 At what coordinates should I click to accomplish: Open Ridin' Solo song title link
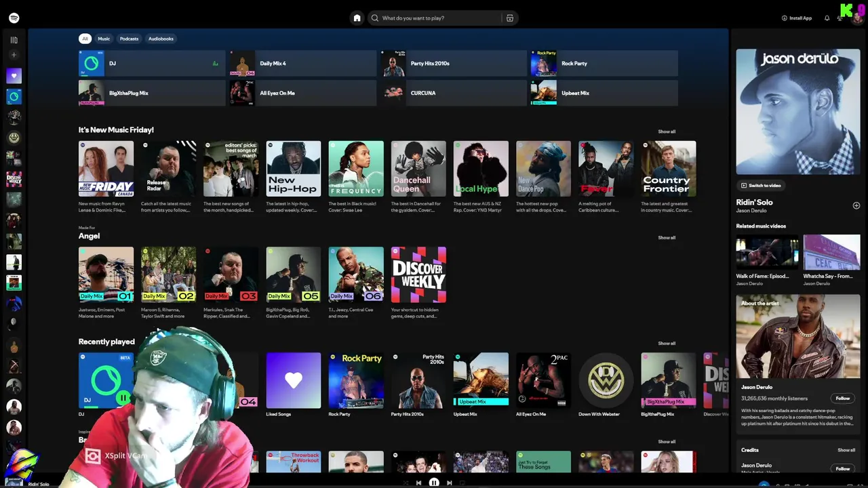pyautogui.click(x=754, y=202)
